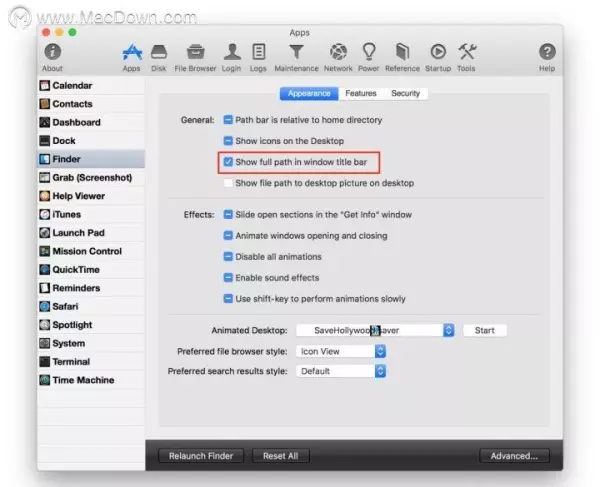Toggle Disable all animations checkbox
The width and height of the screenshot is (600, 487).
point(228,257)
